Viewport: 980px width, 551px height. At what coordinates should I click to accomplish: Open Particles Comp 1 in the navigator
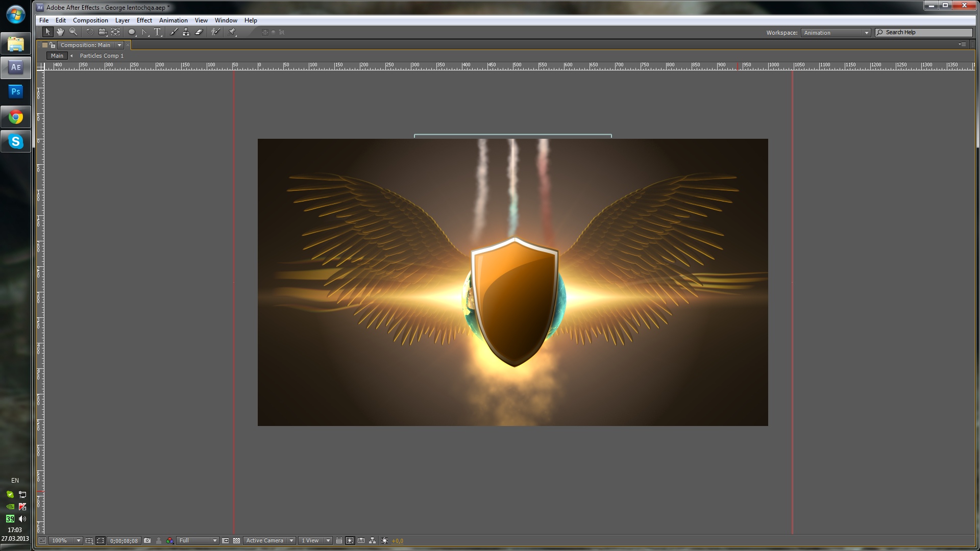click(x=102, y=56)
